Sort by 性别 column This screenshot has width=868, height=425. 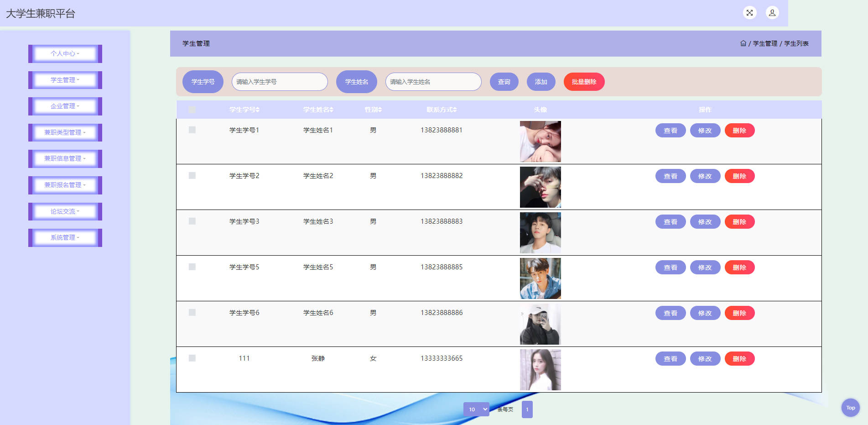(x=373, y=110)
